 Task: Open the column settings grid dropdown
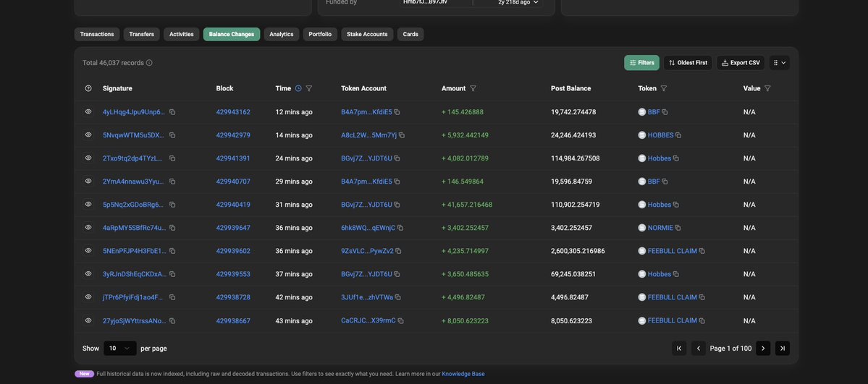780,63
